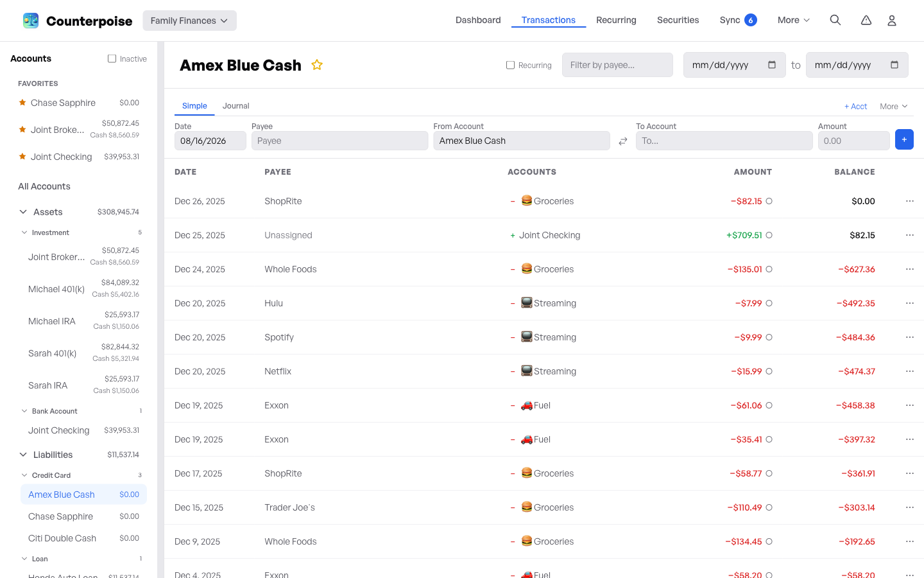This screenshot has width=924, height=578.
Task: Go to the Dashboard tab
Action: coord(478,20)
